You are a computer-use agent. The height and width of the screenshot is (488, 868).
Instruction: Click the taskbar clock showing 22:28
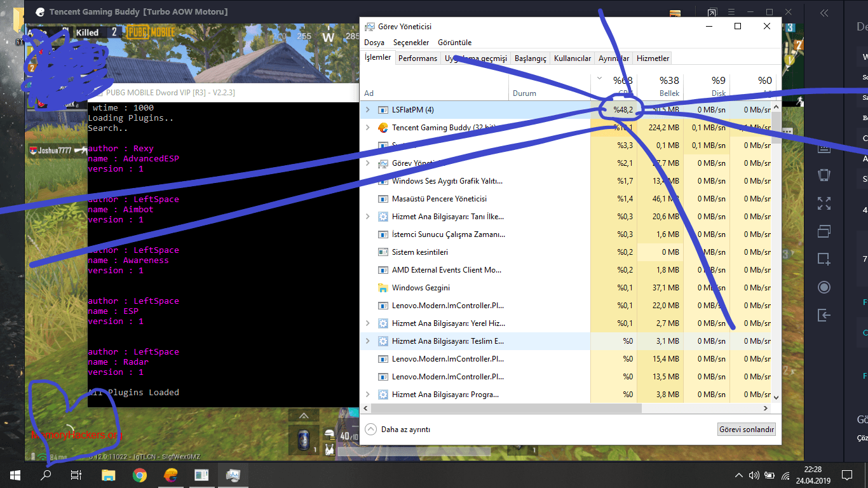coord(813,475)
